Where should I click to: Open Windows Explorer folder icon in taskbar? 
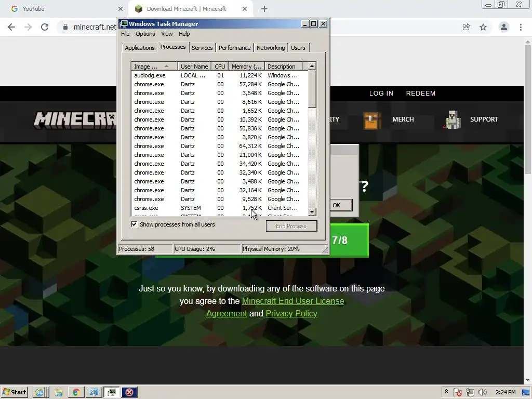[x=59, y=392]
